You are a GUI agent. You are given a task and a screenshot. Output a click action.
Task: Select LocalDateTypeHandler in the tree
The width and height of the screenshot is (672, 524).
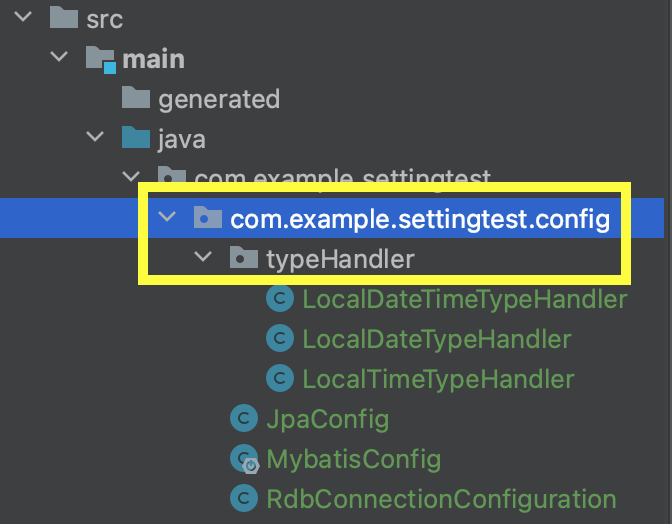[x=437, y=339]
